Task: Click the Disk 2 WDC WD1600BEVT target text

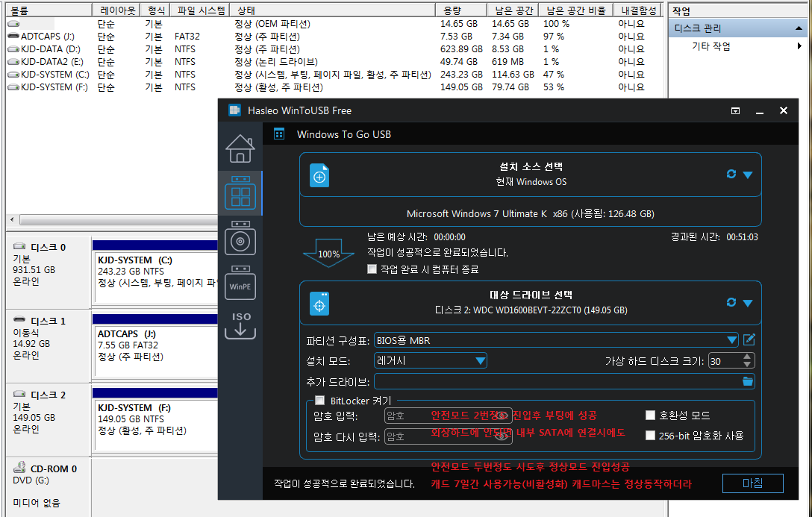Action: 531,310
